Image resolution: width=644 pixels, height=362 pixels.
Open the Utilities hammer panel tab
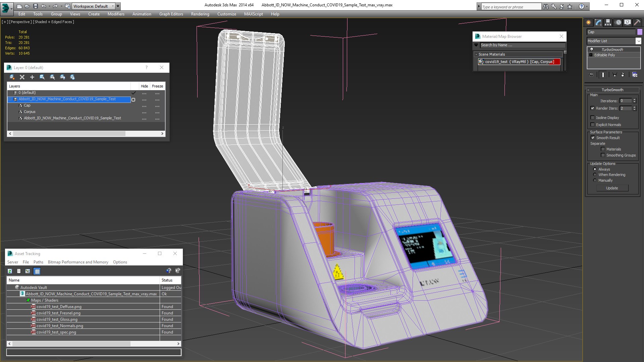click(x=637, y=22)
